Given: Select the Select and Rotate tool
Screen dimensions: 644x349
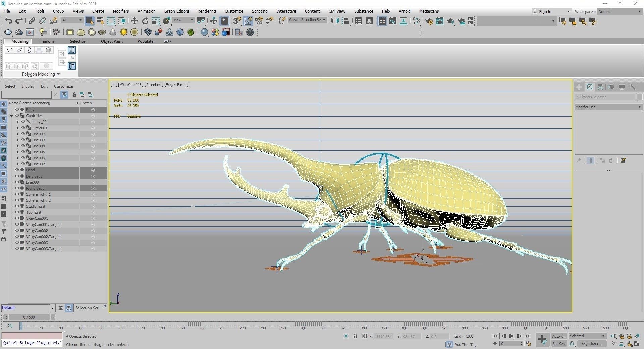Looking at the screenshot, I should 145,21.
